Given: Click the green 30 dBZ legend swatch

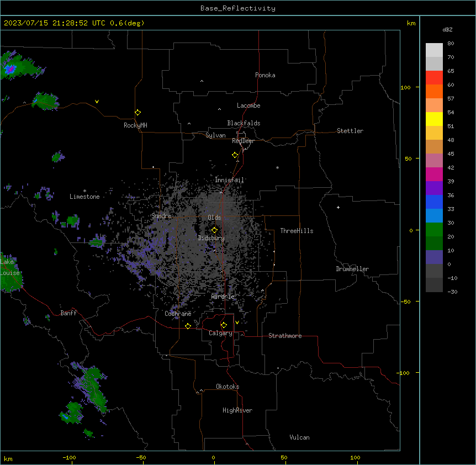Looking at the screenshot, I should pyautogui.click(x=434, y=230).
